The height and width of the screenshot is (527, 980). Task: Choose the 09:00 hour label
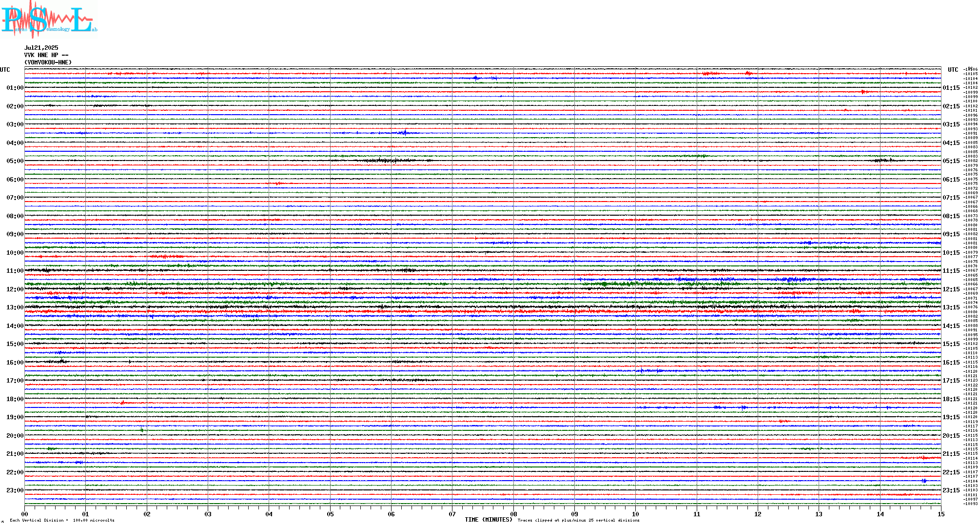point(15,234)
